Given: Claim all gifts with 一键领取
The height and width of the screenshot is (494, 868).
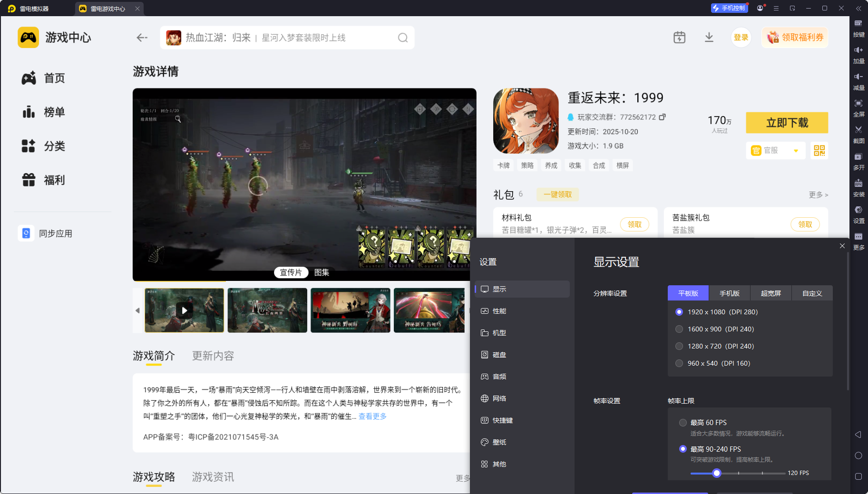Looking at the screenshot, I should 557,194.
